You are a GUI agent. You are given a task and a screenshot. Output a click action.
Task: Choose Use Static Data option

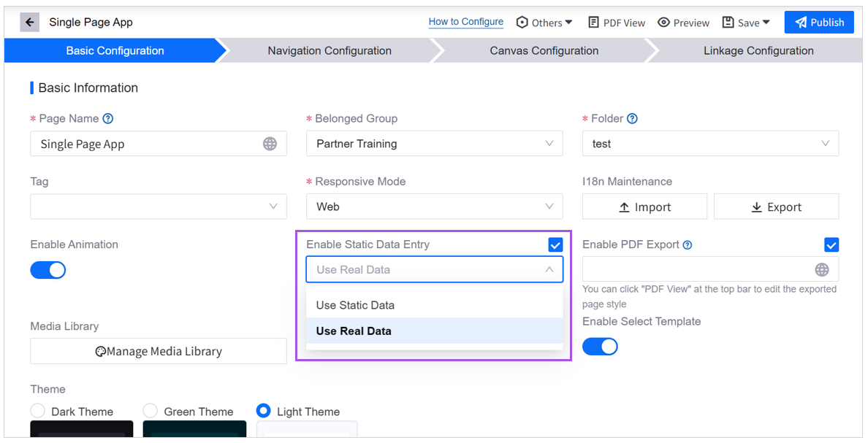[355, 305]
